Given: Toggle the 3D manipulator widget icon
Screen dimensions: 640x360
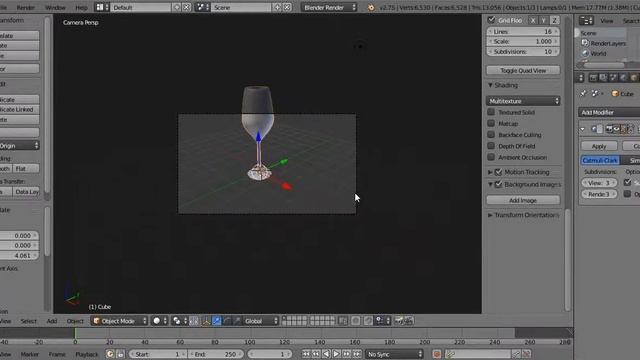Looking at the screenshot, I should point(206,321).
